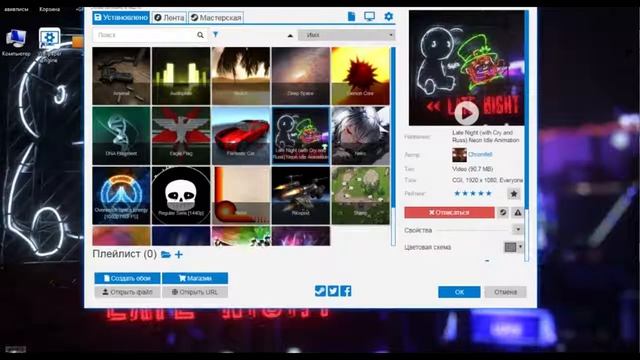Select the green field sheep wallpaper
Image resolution: width=640 pixels, height=360 pixels.
[360, 196]
